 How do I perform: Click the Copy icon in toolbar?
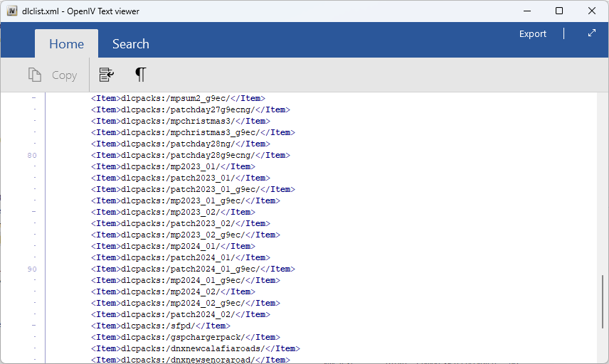53,75
